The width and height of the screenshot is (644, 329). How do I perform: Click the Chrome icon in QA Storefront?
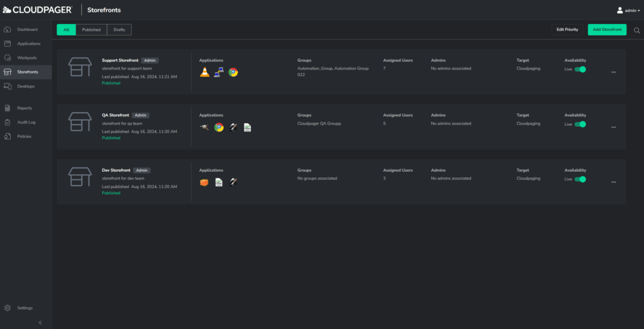219,127
